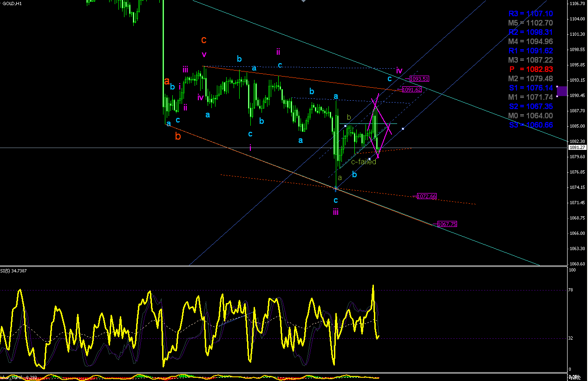The height and width of the screenshot is (381, 588).
Task: Select the red P = 1082.83 pivot label
Action: click(530, 69)
